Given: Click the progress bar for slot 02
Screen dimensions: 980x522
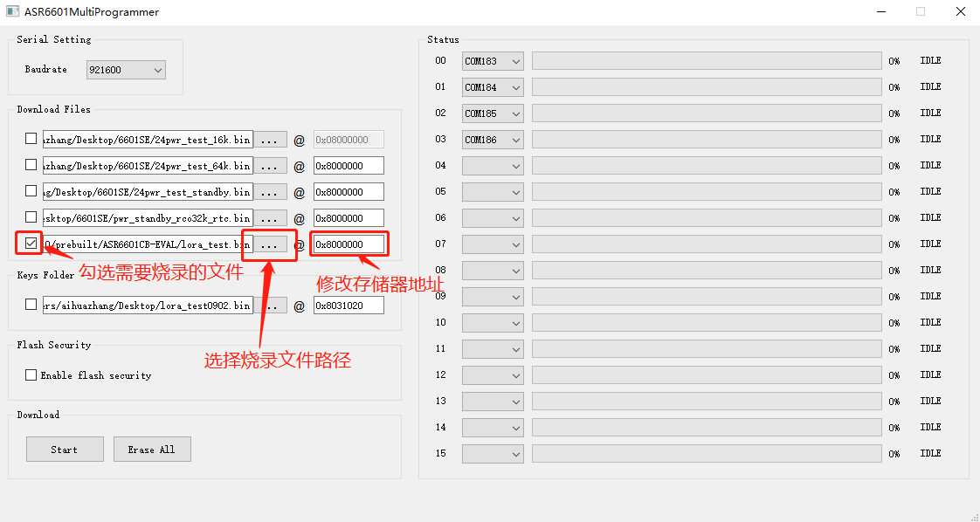Looking at the screenshot, I should [707, 113].
